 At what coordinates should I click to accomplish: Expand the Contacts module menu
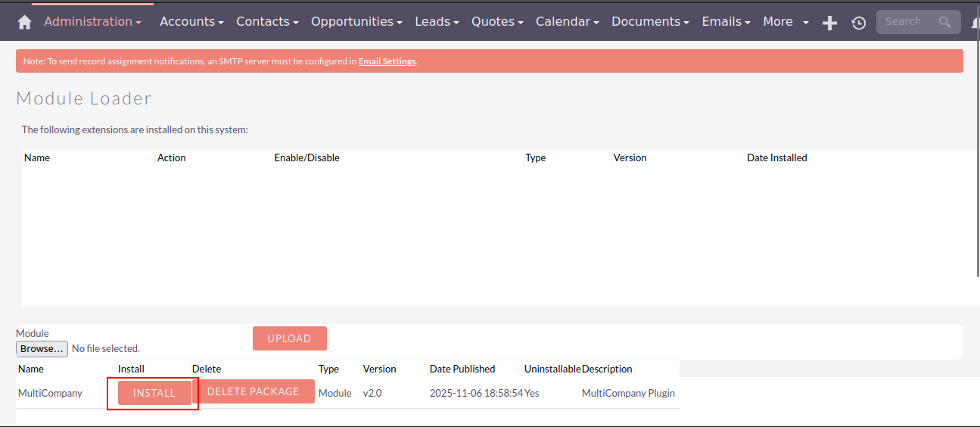coord(267,21)
